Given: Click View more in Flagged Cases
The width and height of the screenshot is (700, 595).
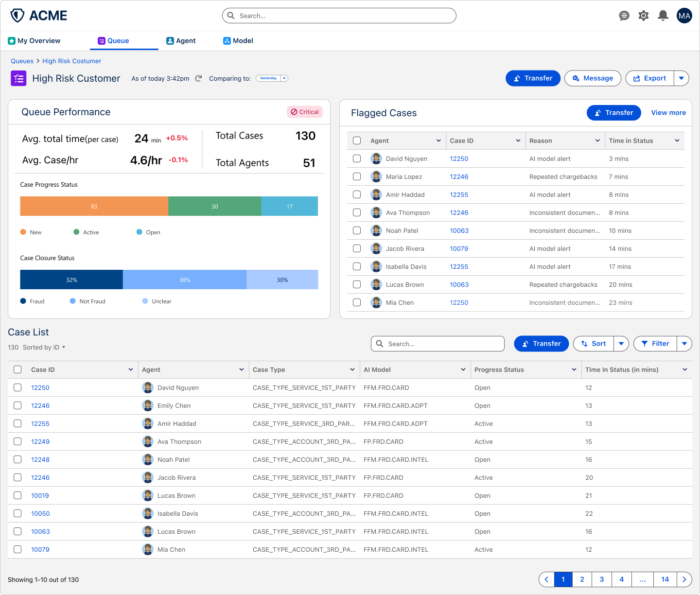Looking at the screenshot, I should (668, 113).
